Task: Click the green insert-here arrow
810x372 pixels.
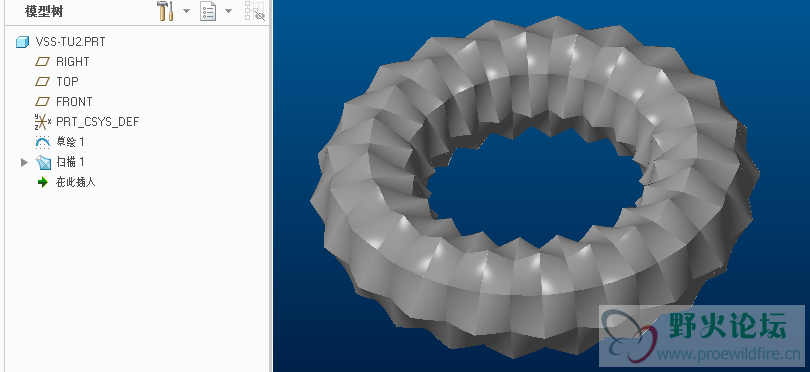Action: tap(43, 182)
